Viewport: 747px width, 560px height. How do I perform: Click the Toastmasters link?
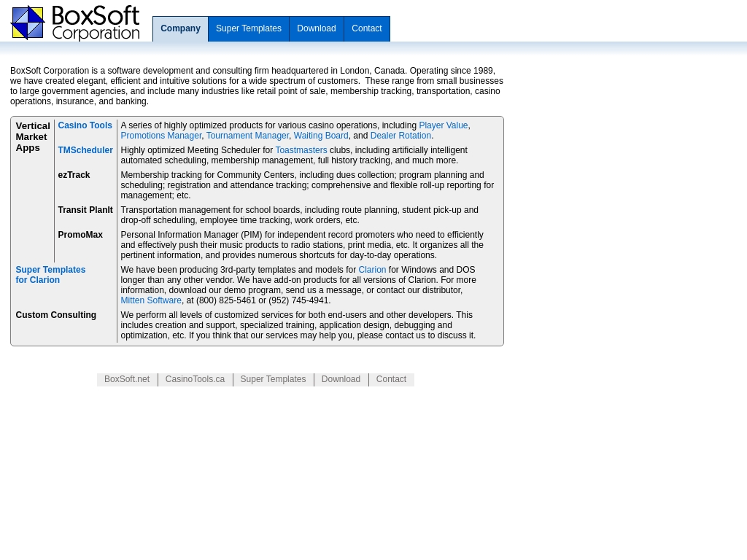coord(301,150)
